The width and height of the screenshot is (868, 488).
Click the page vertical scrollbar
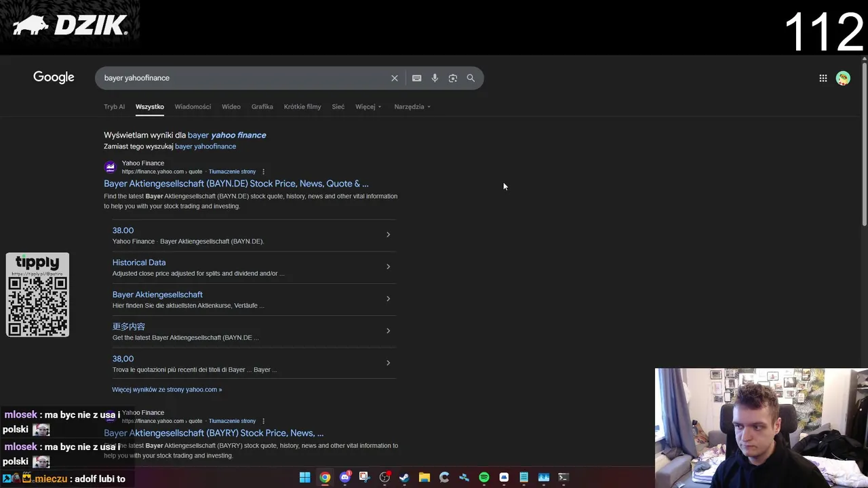point(864,144)
